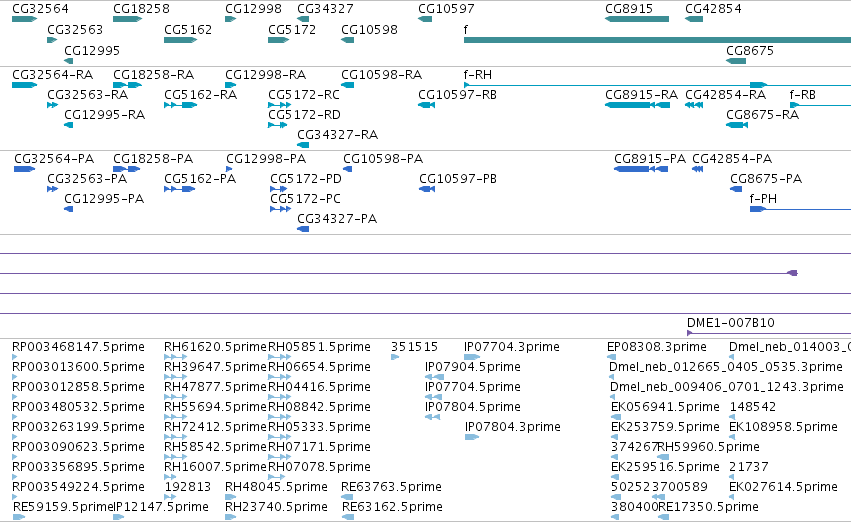Viewport: 851px width, 522px height.
Task: Click transcript CG5172-RC
Action: [x=304, y=94]
